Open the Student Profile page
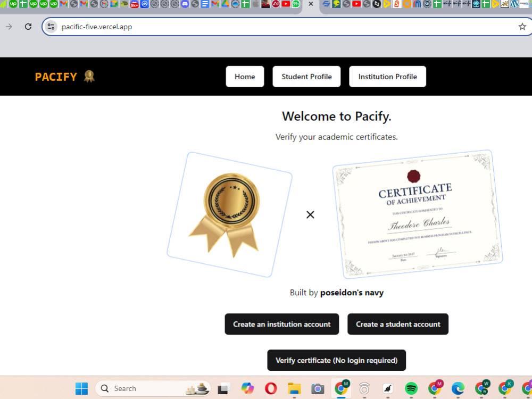The image size is (532, 399). pos(306,77)
